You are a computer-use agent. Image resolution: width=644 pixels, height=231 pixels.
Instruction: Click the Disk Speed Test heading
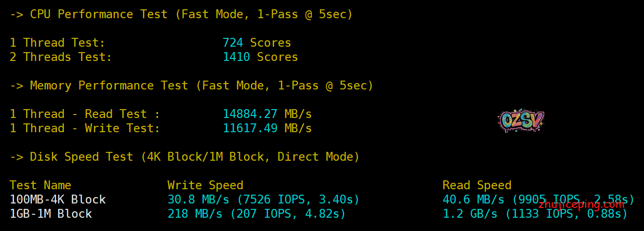pos(185,157)
